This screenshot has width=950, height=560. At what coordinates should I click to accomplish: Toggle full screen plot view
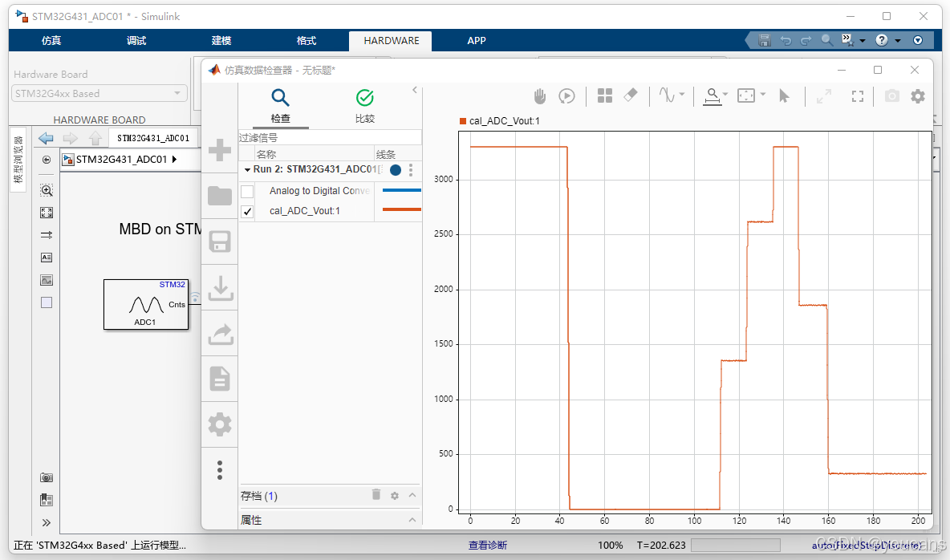(857, 95)
